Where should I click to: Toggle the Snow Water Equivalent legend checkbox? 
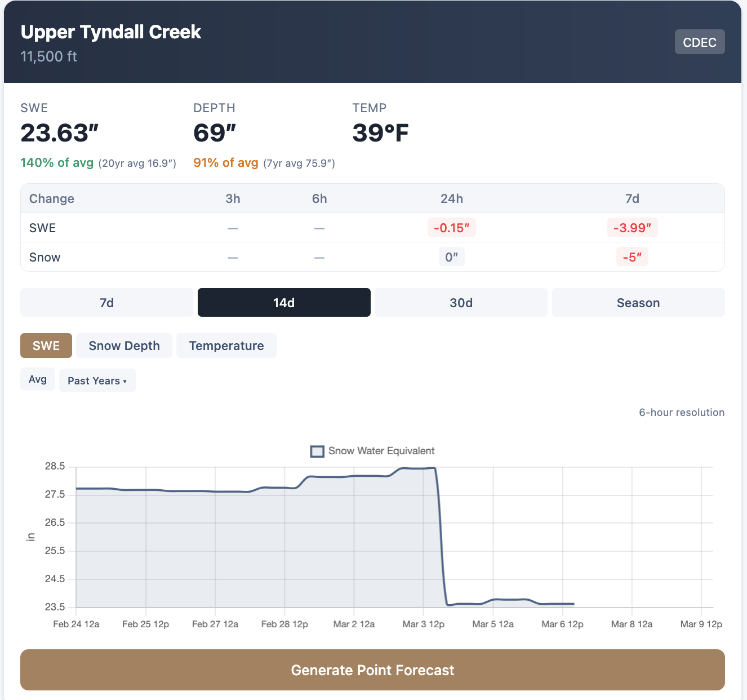317,451
